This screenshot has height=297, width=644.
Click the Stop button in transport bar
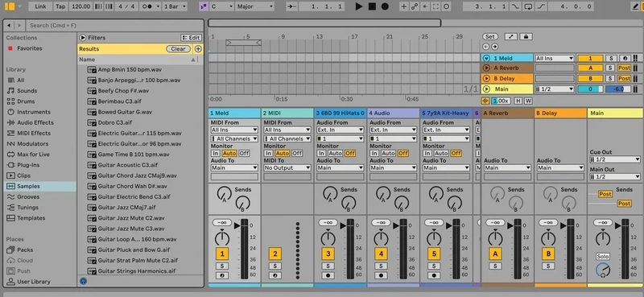click(x=372, y=6)
